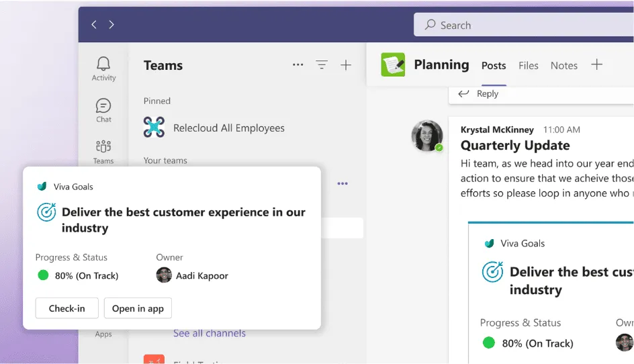Switch to the Files tab
The width and height of the screenshot is (634, 364).
tap(528, 65)
